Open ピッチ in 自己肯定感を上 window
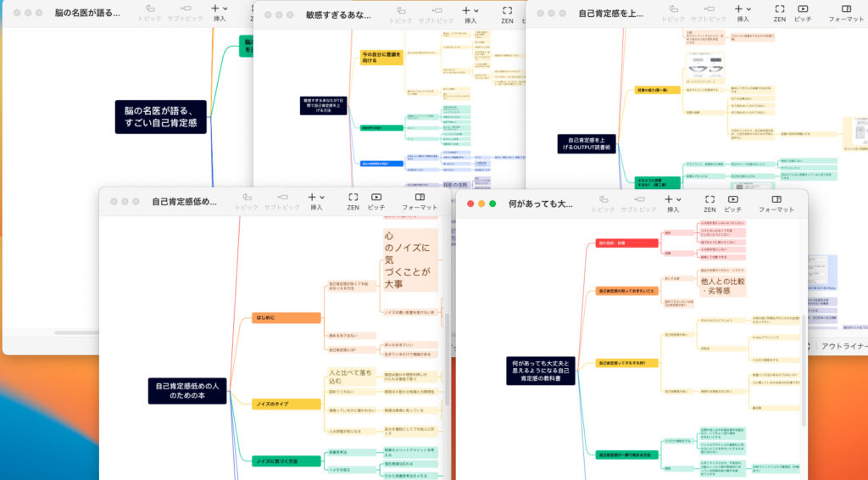Image resolution: width=868 pixels, height=480 pixels. (803, 13)
